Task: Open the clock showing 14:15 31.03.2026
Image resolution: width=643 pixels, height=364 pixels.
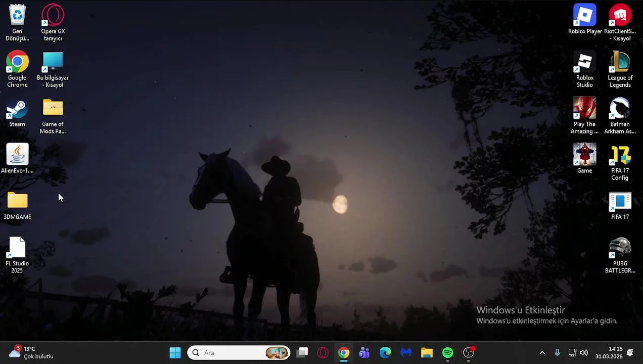Action: point(609,353)
